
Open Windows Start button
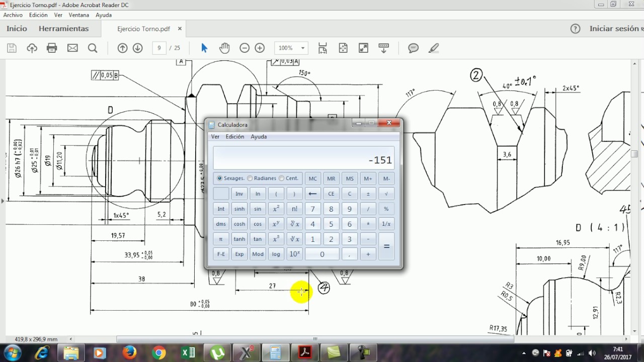pyautogui.click(x=12, y=353)
